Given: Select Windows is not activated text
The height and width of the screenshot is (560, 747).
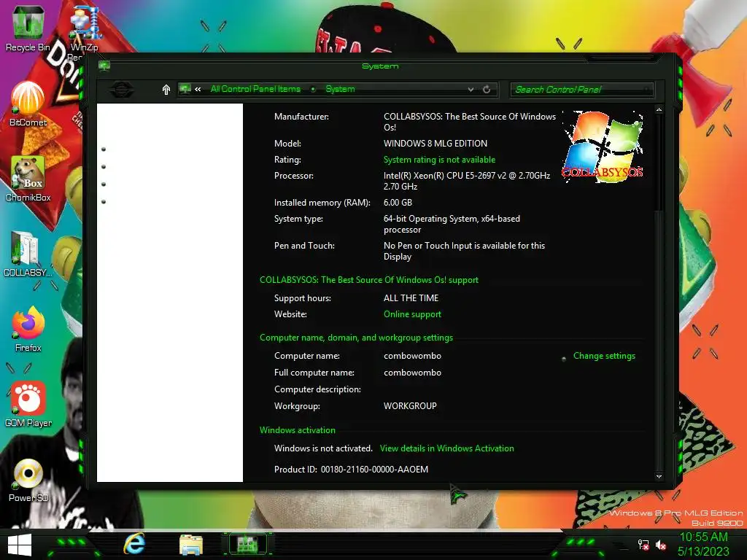Looking at the screenshot, I should (x=323, y=448).
